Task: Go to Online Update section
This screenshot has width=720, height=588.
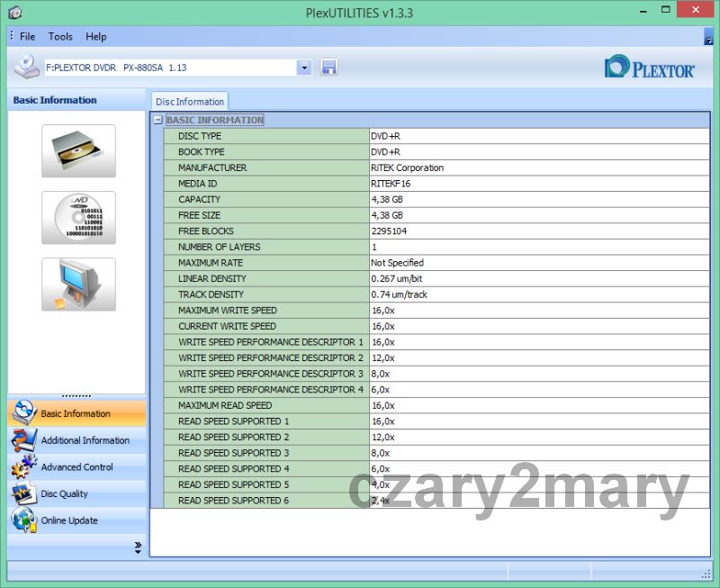Action: pos(76,520)
